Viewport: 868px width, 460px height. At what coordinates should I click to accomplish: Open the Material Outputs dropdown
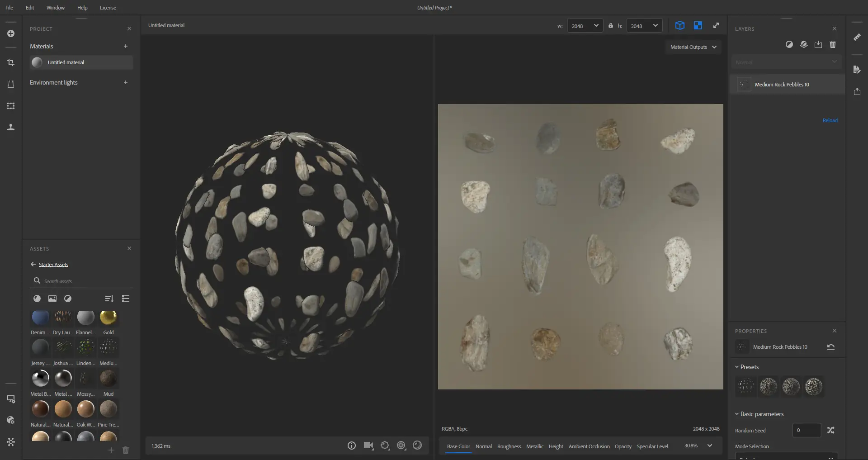click(693, 47)
